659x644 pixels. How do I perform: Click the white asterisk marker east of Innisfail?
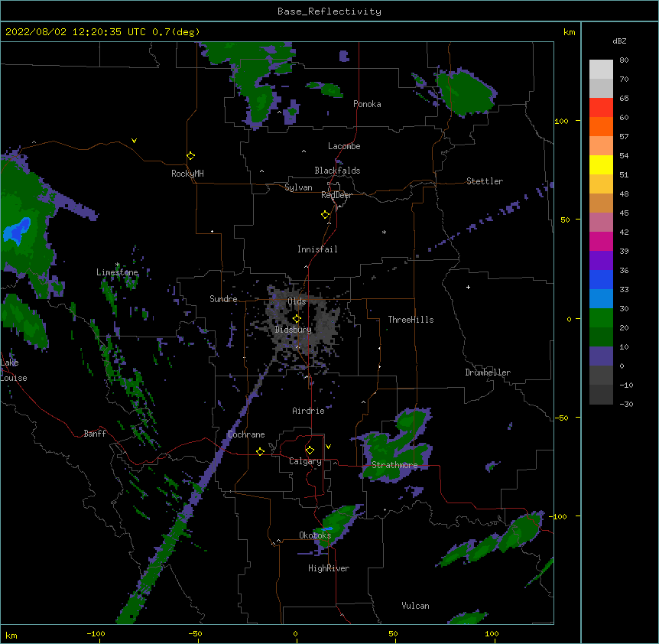(x=384, y=232)
